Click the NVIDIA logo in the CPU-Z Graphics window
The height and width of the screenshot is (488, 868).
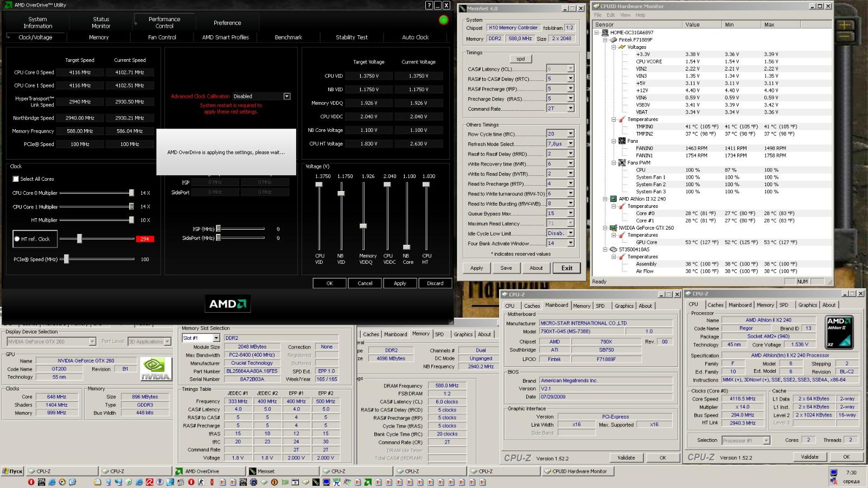tap(156, 369)
